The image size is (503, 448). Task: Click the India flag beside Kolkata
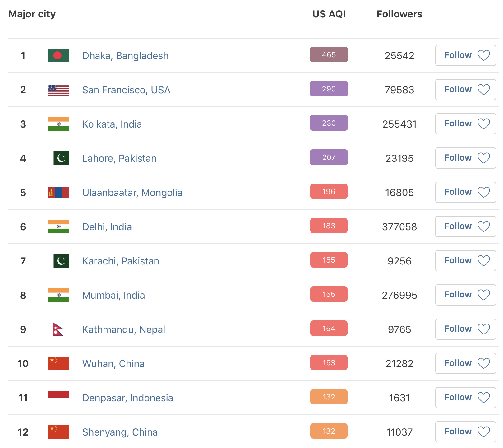(58, 124)
